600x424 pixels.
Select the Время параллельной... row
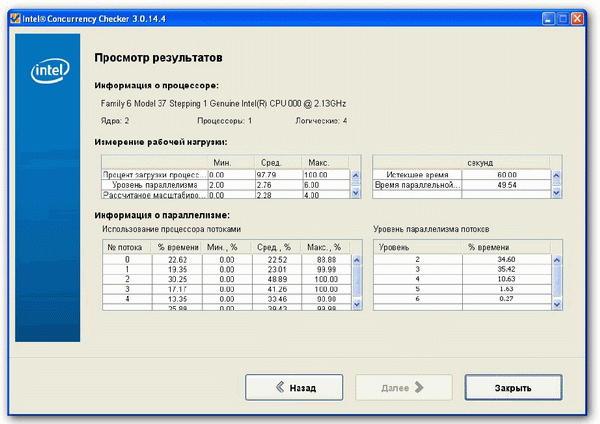[x=462, y=185]
